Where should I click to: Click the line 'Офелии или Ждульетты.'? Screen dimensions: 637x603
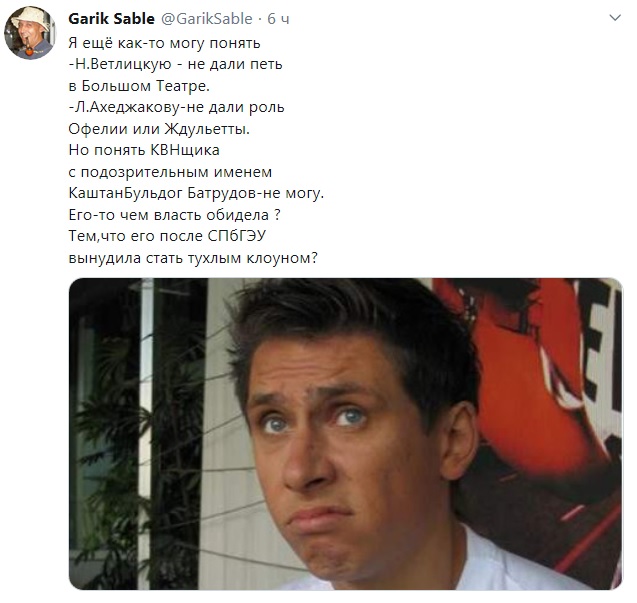[159, 129]
